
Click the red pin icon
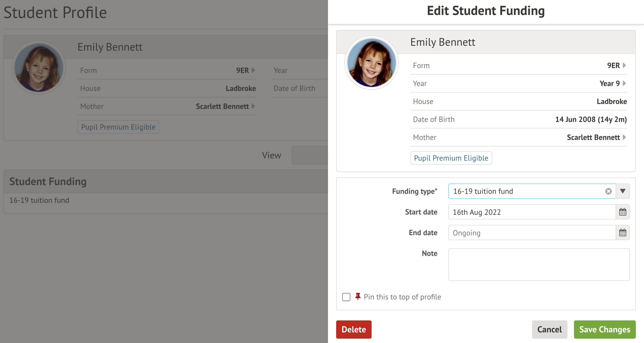tap(358, 296)
